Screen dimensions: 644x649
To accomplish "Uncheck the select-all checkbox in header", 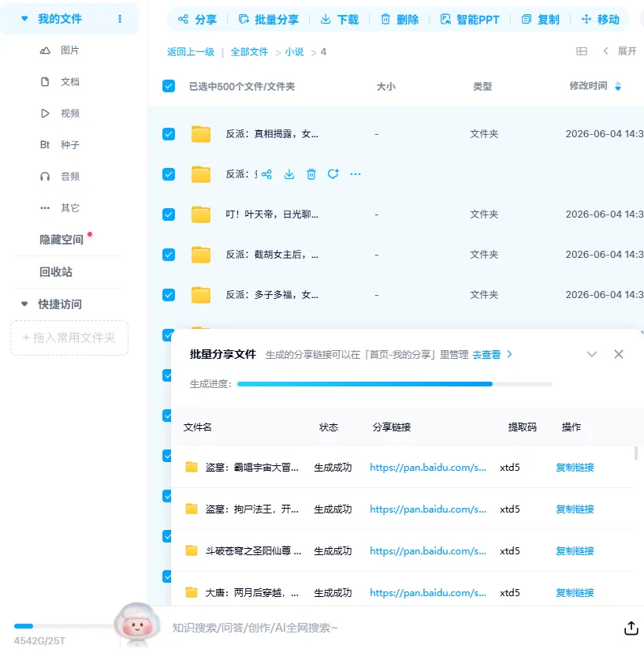I will (x=169, y=86).
